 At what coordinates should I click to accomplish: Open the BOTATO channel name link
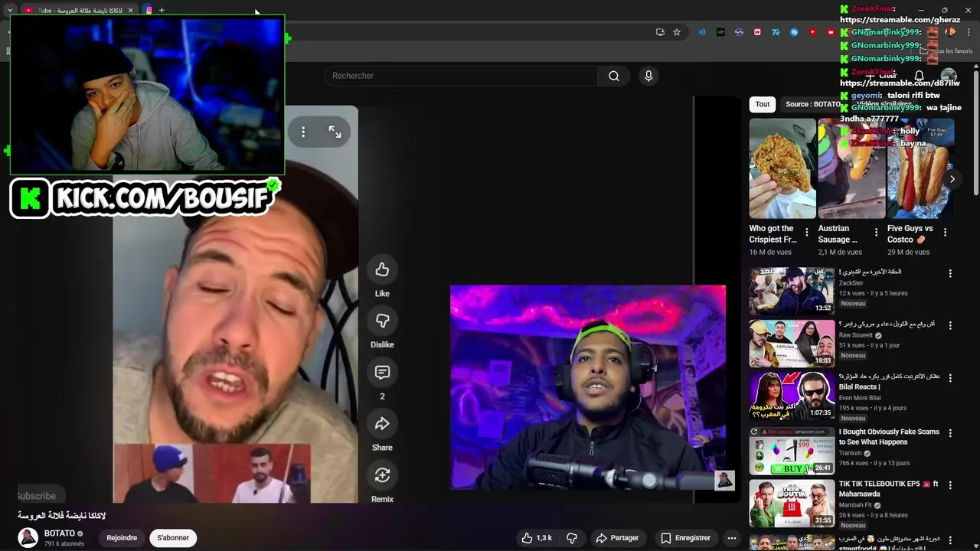[x=60, y=533]
